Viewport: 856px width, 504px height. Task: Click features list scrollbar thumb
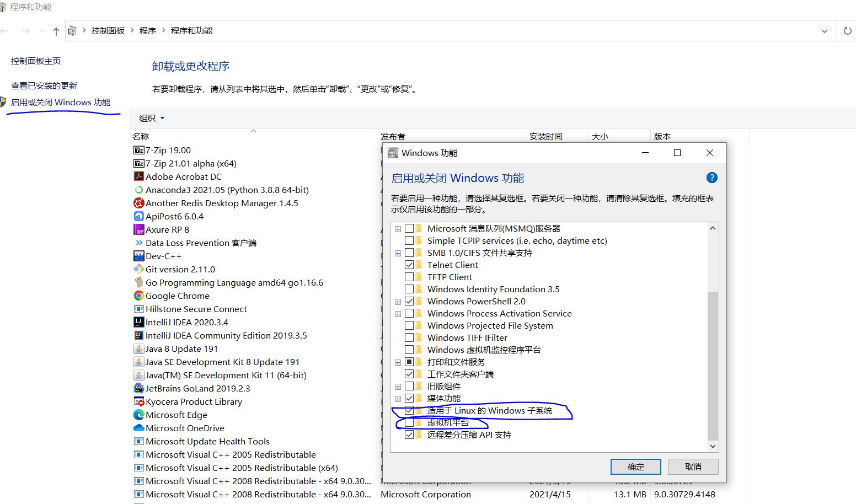713,365
